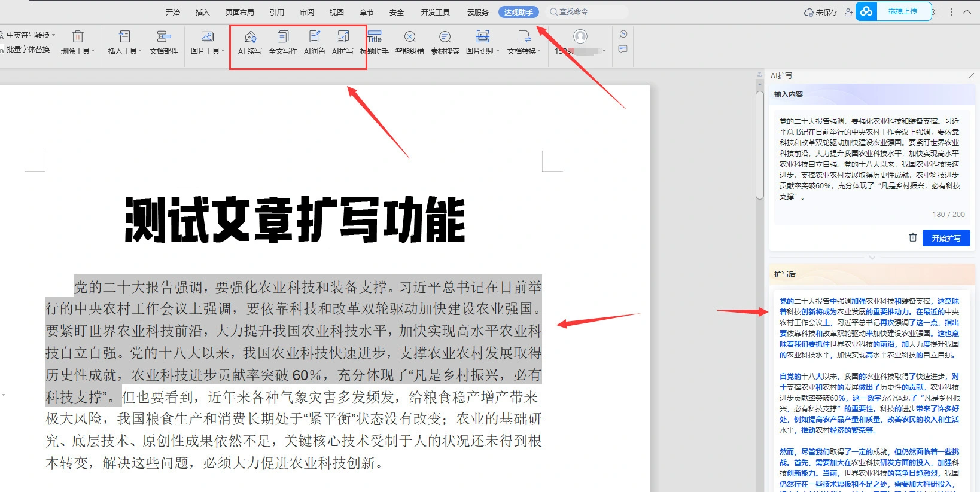Close the AI扩写 side panel
The image size is (980, 492).
(x=971, y=76)
